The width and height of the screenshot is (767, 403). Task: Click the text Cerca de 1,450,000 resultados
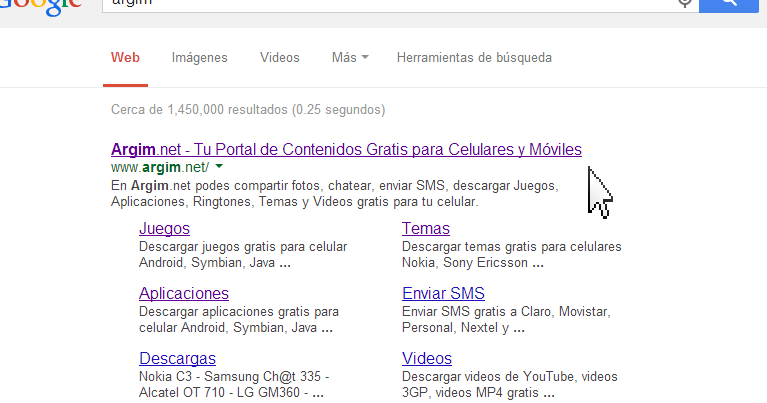[x=200, y=110]
